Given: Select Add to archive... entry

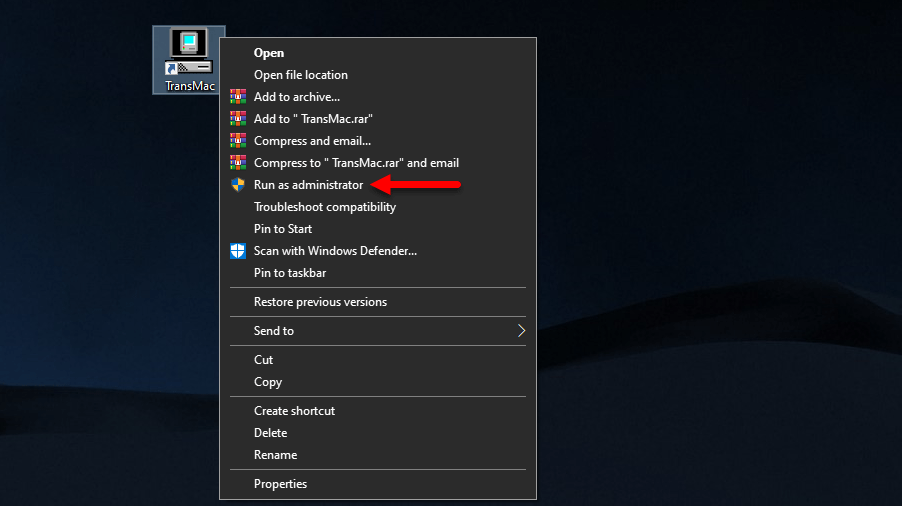Looking at the screenshot, I should (x=378, y=97).
